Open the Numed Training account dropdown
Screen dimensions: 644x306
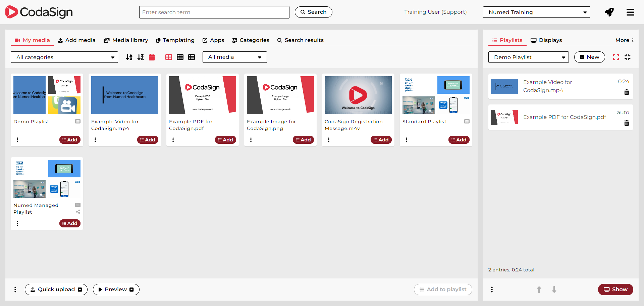point(536,12)
